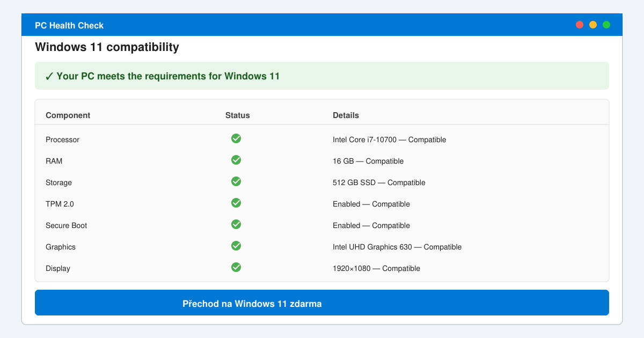Click the green window dot in the title bar
The height and width of the screenshot is (338, 644).
(x=606, y=25)
